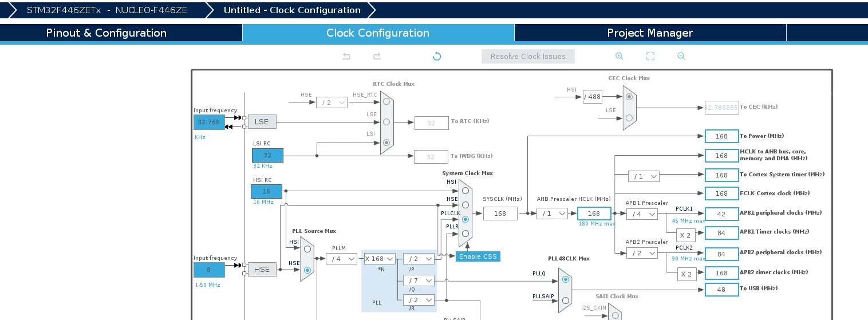Choose PLLCLK in System Clock Mux
The width and height of the screenshot is (868, 320).
click(465, 219)
